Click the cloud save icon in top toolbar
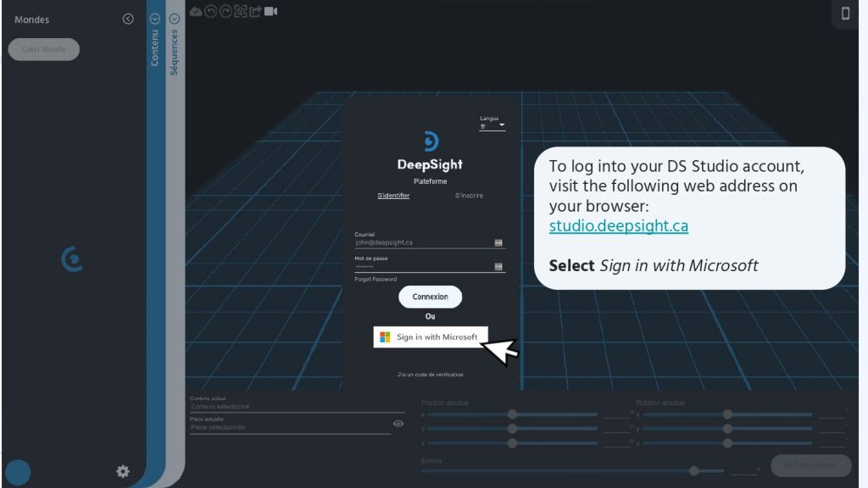This screenshot has height=488, width=868. (196, 12)
